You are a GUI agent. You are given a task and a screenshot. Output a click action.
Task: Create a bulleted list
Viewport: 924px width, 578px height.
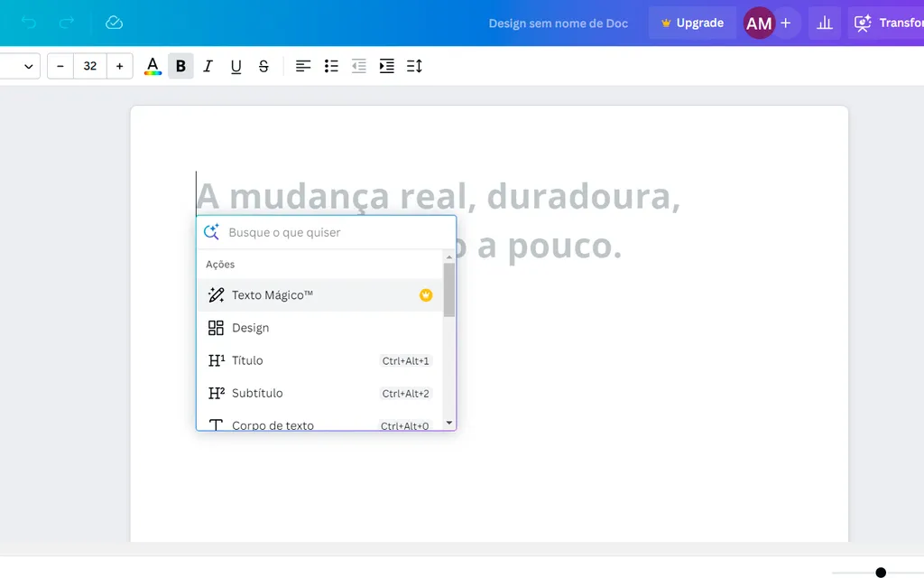330,65
